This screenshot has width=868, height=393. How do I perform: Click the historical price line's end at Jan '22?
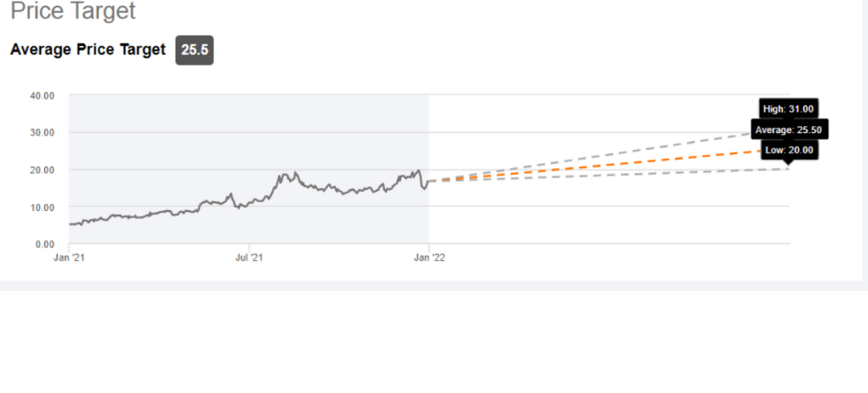pos(428,181)
